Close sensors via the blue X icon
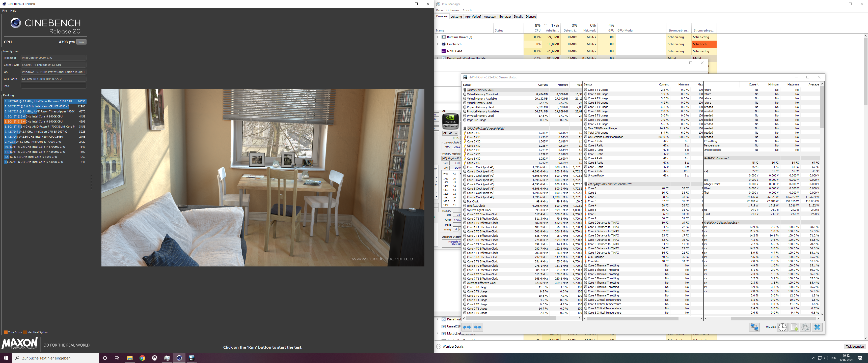Viewport: 868px width, 363px height. [817, 327]
